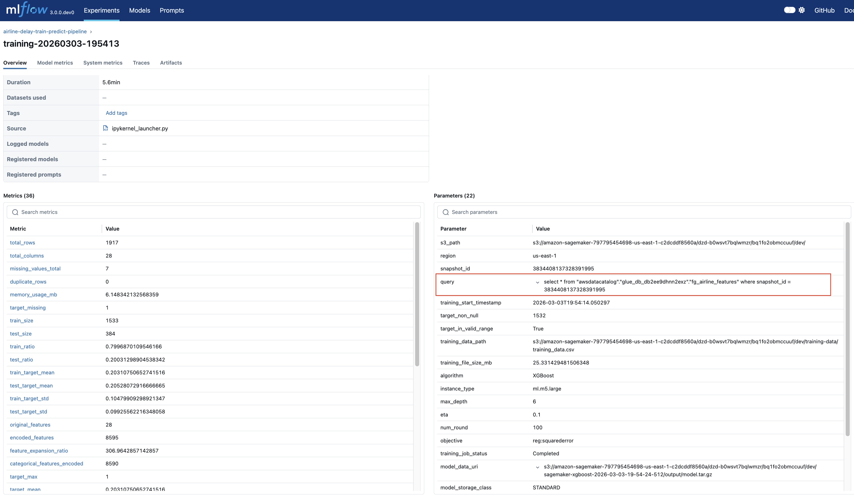Collapse the query parameter value

(x=537, y=282)
